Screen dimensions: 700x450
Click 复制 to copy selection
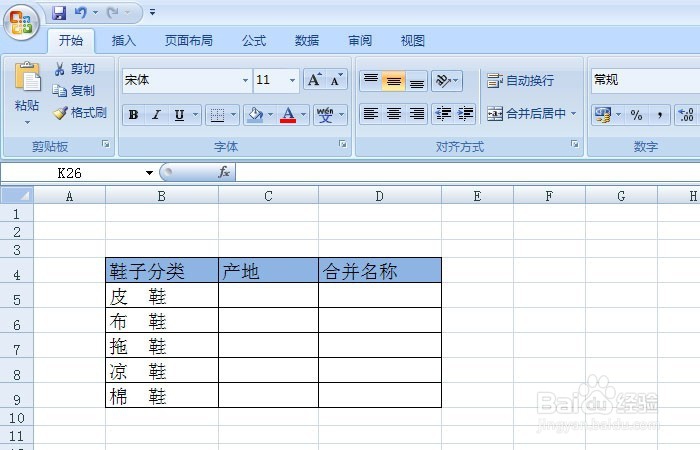click(74, 91)
